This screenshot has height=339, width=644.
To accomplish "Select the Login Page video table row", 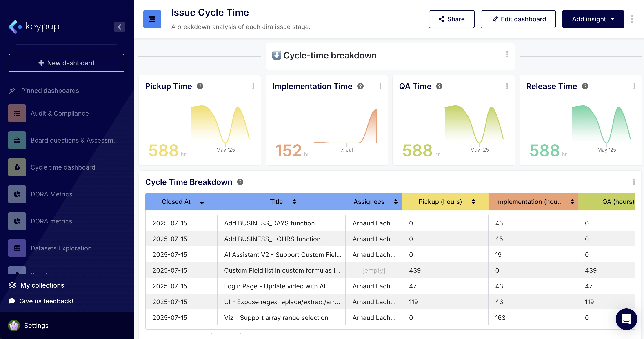I will 275,286.
